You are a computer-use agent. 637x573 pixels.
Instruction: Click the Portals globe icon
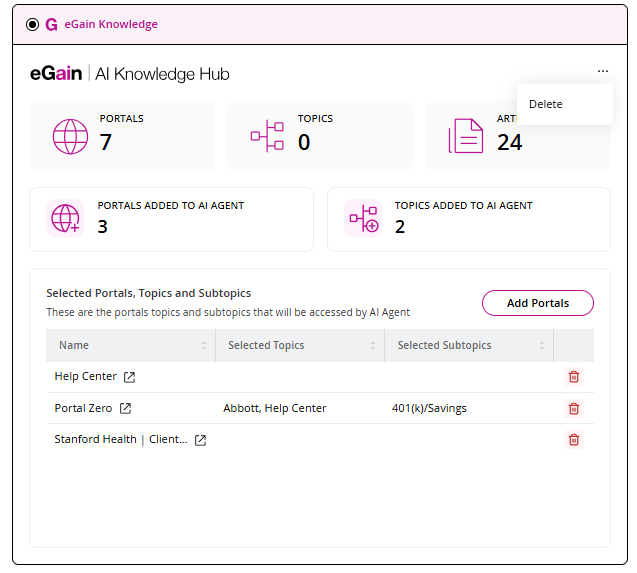(70, 136)
